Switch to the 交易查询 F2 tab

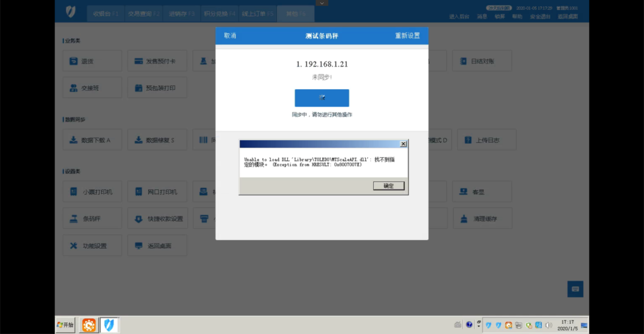(x=144, y=14)
